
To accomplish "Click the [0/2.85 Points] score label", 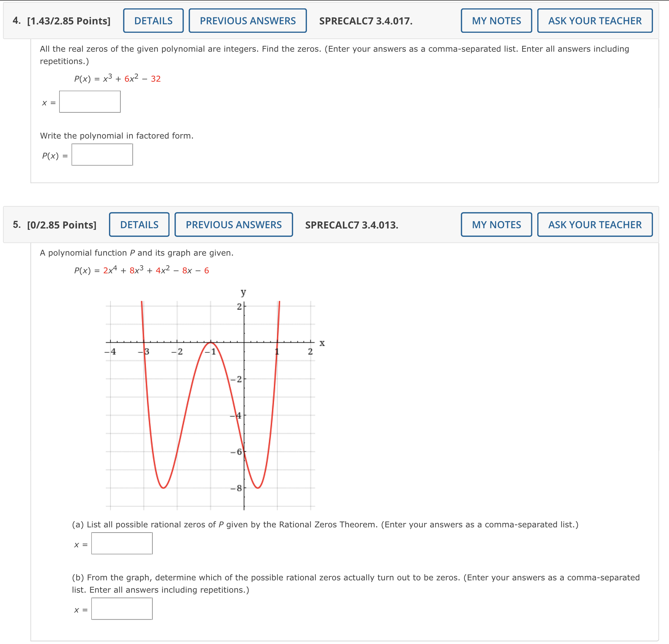I will [62, 225].
